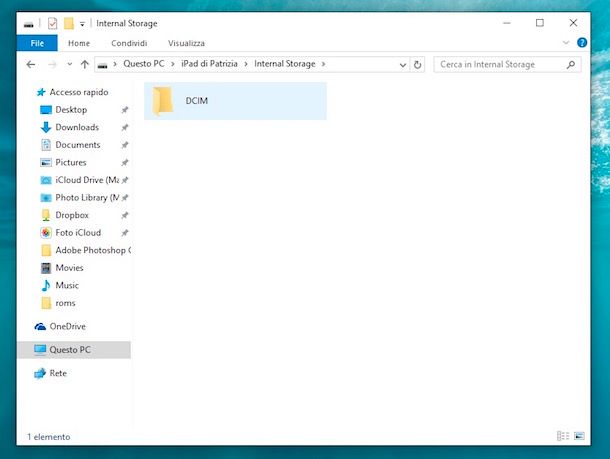610x459 pixels.
Task: Click 'iPad di Patrizia' in the breadcrumb path
Action: pos(211,64)
